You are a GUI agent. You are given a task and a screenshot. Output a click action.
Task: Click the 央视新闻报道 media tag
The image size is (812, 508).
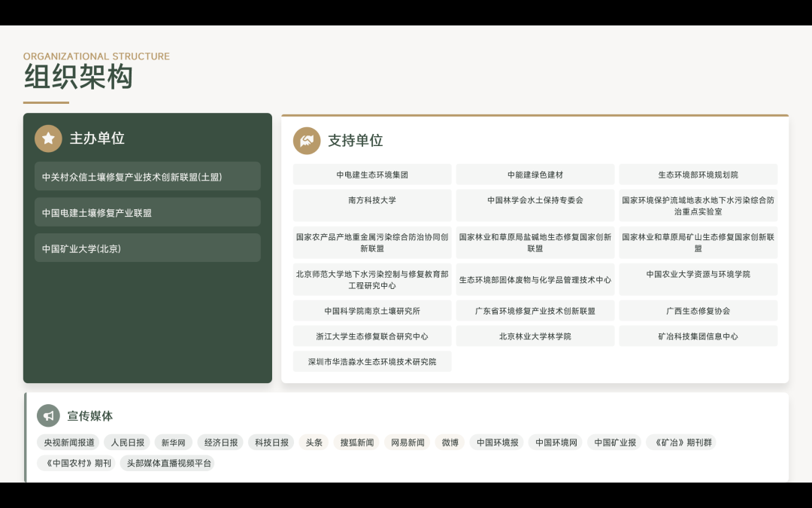pyautogui.click(x=69, y=443)
